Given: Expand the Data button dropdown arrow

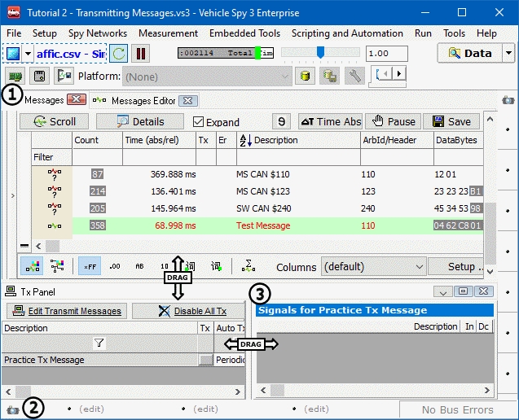Looking at the screenshot, I should click(508, 53).
